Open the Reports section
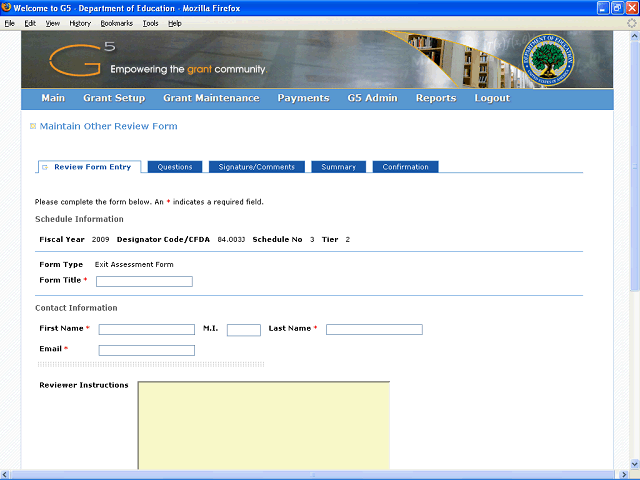Viewport: 640px width, 480px height. click(x=436, y=98)
